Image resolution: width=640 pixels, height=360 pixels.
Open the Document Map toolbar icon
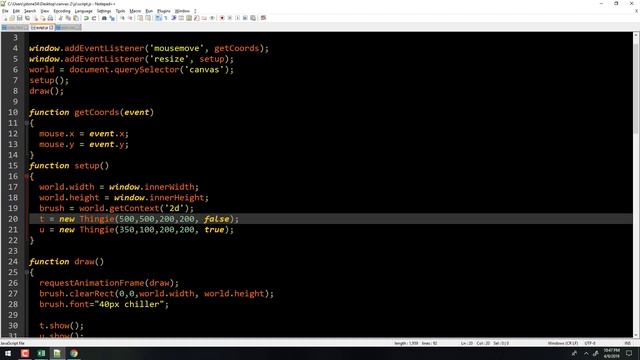click(x=189, y=18)
